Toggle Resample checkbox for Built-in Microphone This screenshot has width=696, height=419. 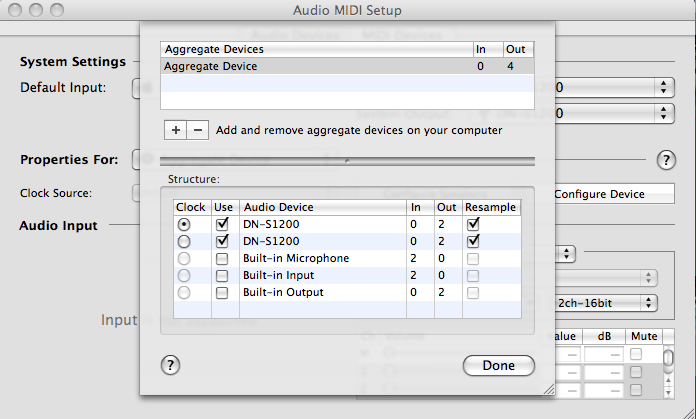[473, 258]
